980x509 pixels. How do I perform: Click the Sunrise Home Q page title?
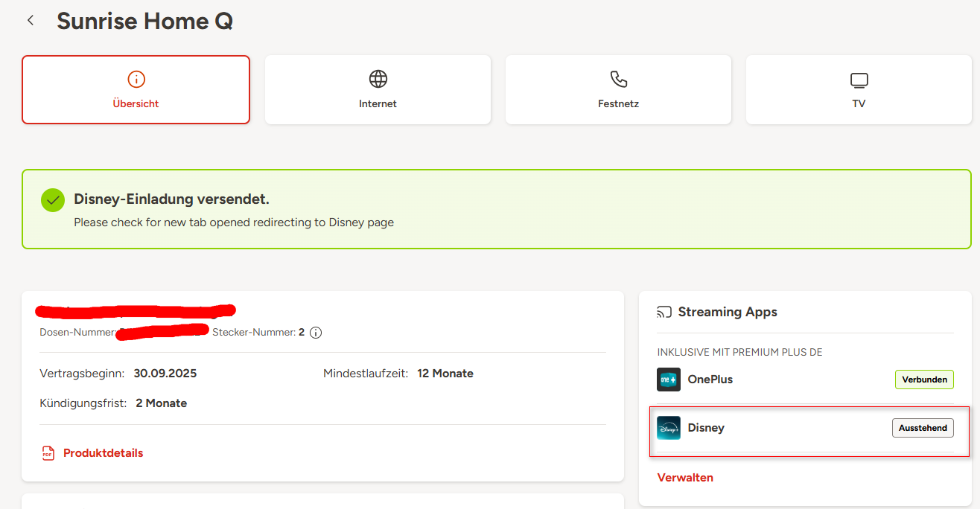[145, 22]
